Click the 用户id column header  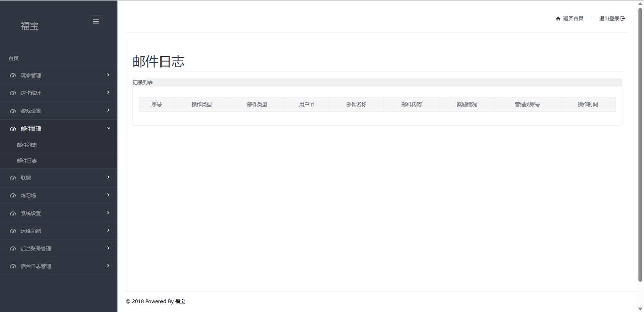(306, 105)
